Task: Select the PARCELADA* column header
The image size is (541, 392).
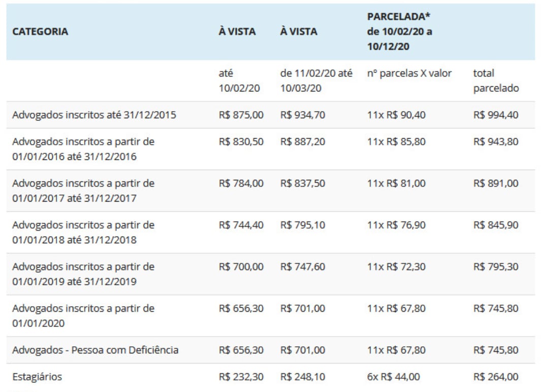Action: [x=400, y=31]
